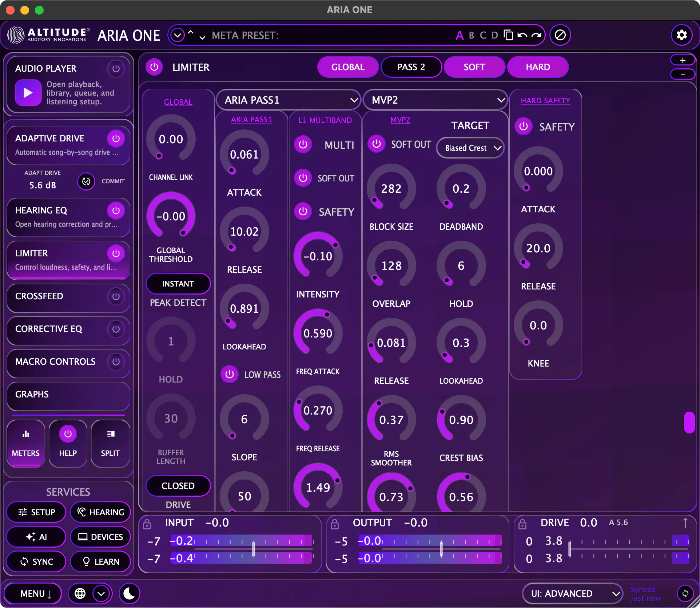
Task: Toggle the Hard SAFETY power button
Action: [524, 127]
